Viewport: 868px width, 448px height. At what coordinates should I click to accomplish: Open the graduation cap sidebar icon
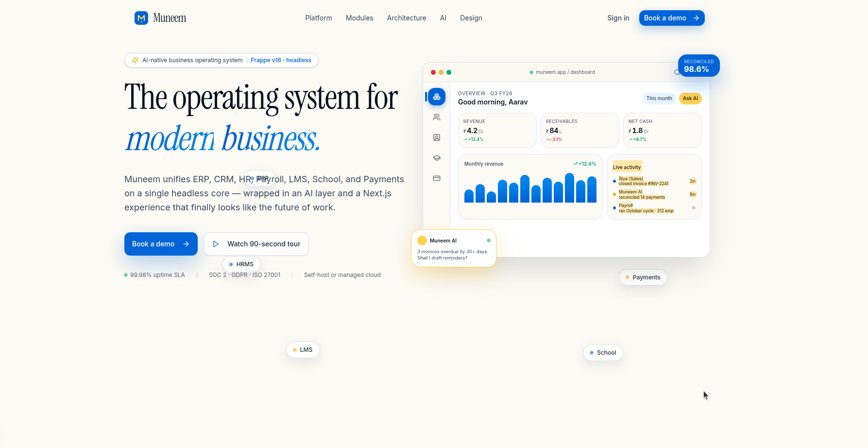pyautogui.click(x=437, y=158)
